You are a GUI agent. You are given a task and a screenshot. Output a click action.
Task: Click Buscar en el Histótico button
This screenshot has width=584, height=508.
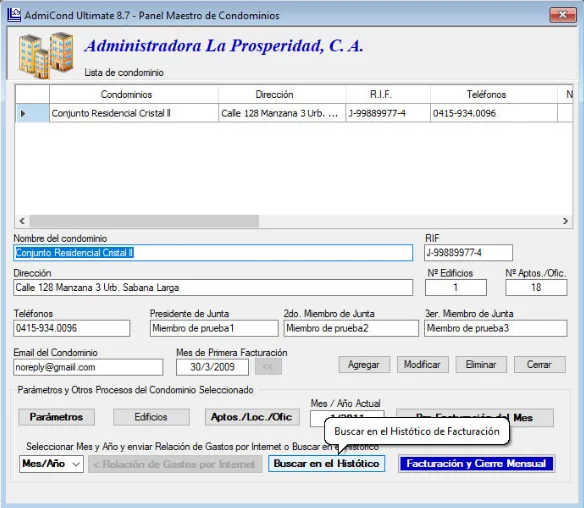click(326, 464)
